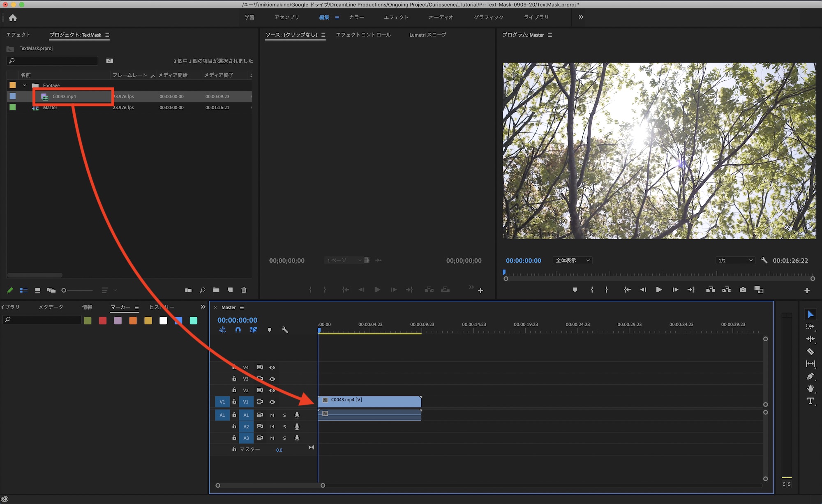This screenshot has width=822, height=504.
Task: Mute the A1 audio track
Action: (272, 415)
